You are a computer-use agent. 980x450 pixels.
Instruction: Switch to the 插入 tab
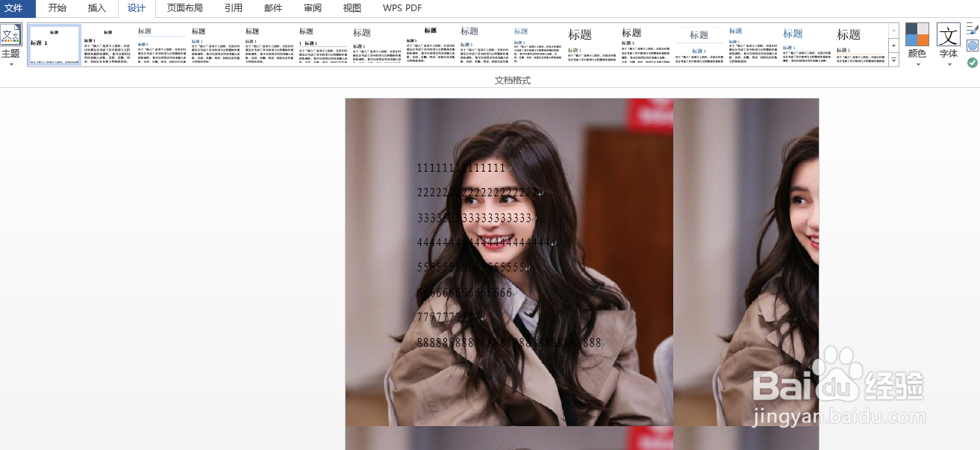pyautogui.click(x=97, y=8)
